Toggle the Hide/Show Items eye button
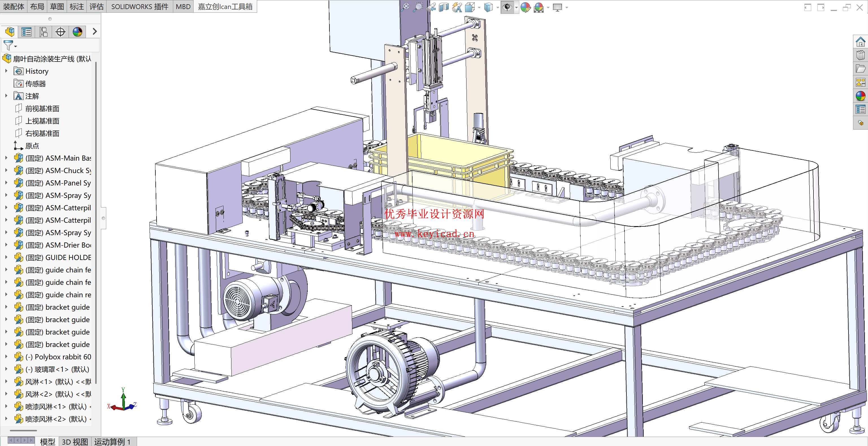 click(x=507, y=7)
